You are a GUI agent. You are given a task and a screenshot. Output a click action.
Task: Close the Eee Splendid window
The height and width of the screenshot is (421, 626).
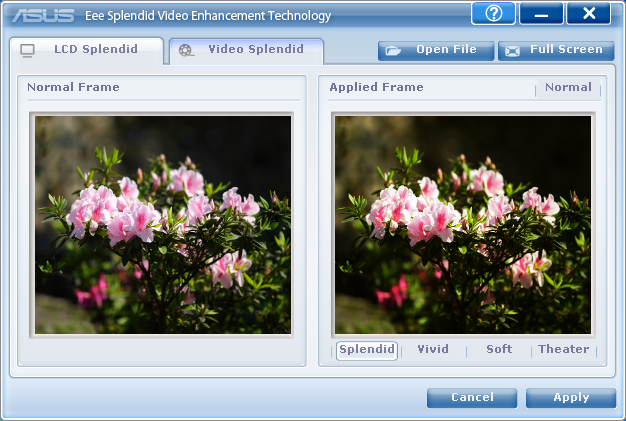click(x=588, y=14)
